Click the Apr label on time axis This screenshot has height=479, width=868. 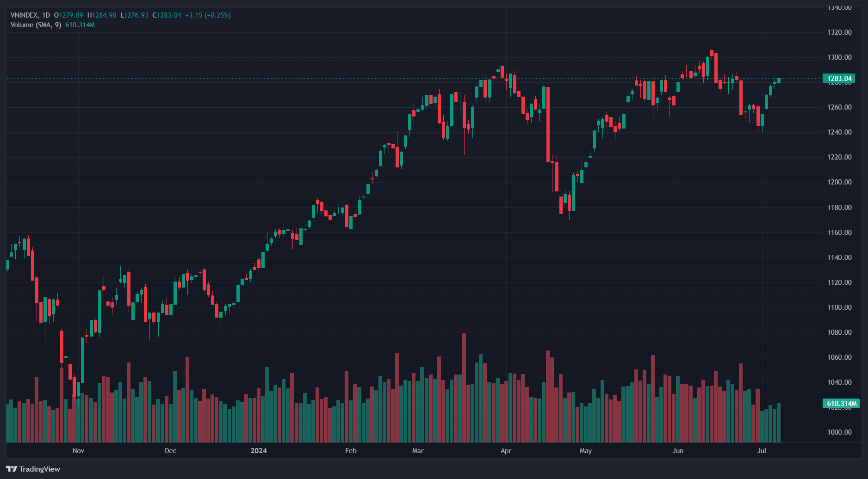point(506,451)
